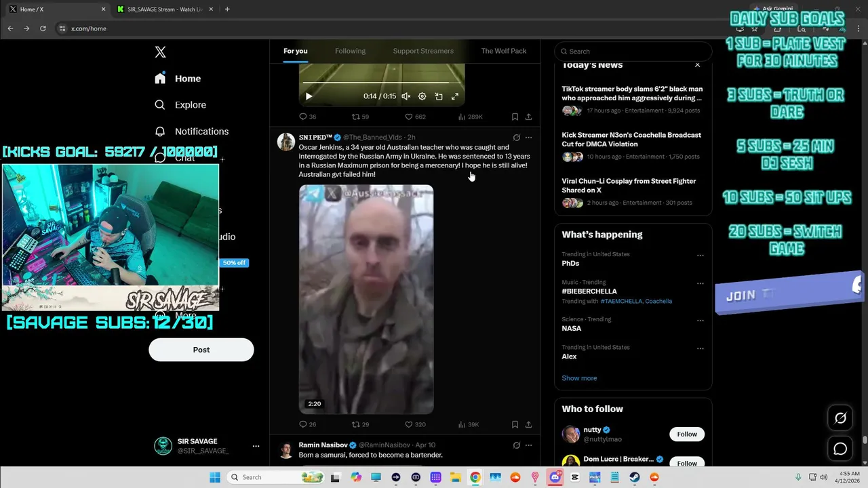Viewport: 868px width, 488px height.
Task: Repost the SNIPED post, 29 reposts
Action: pos(360,424)
